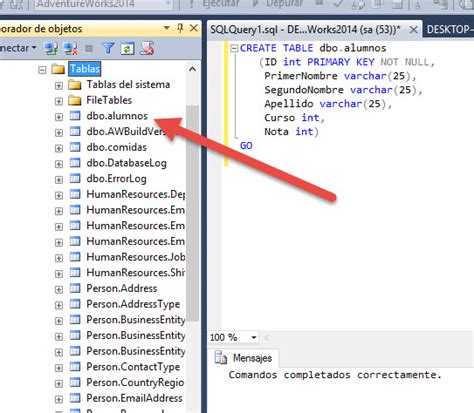
Task: Click the filter funnel icon
Action: (x=108, y=49)
